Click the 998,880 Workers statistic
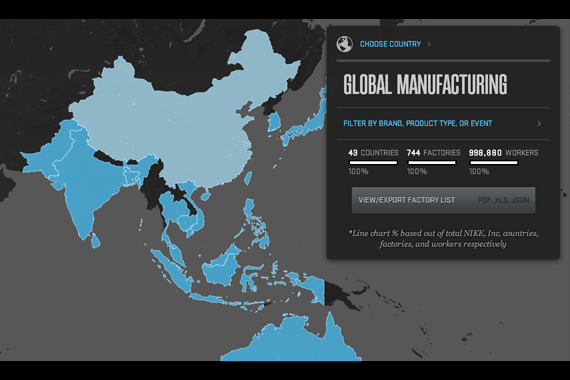This screenshot has height=380, width=570. 503,153
